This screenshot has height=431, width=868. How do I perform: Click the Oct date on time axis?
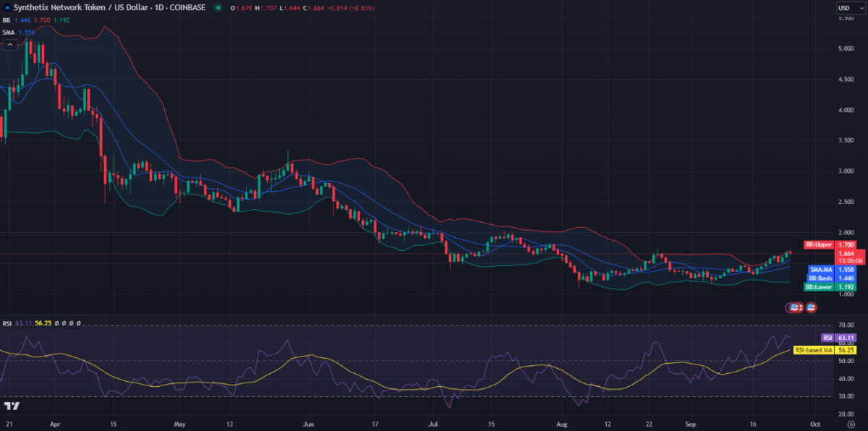[x=814, y=424]
